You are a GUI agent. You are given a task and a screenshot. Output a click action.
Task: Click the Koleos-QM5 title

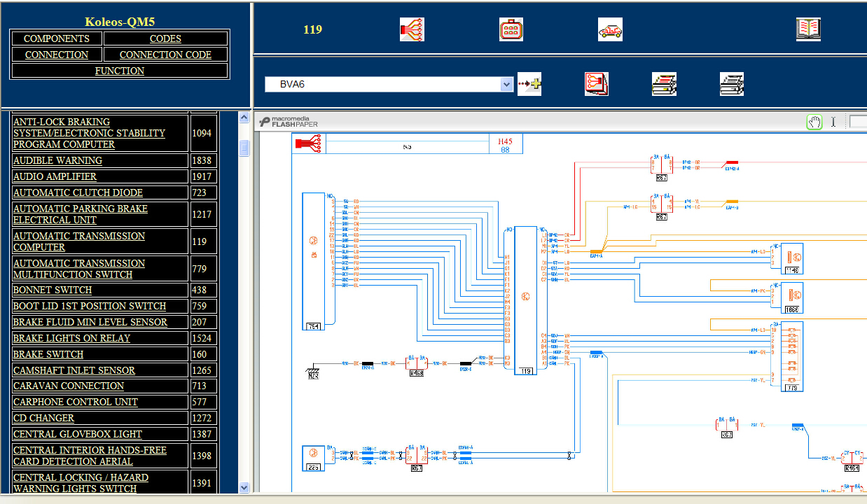[x=120, y=22]
